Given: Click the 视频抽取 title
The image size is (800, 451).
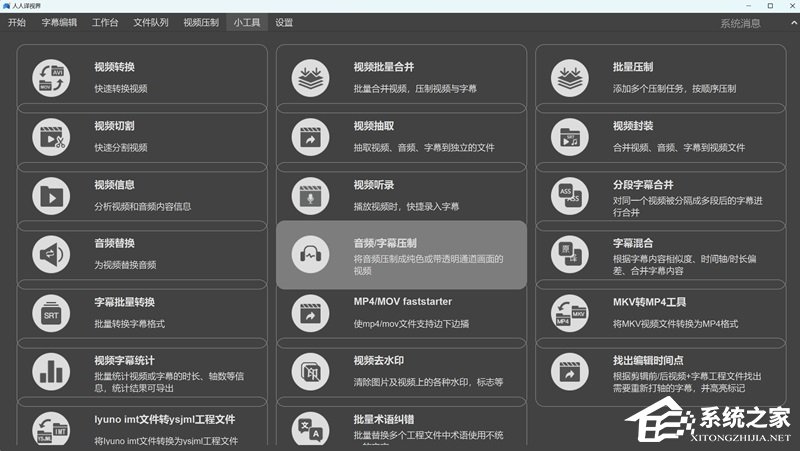Looking at the screenshot, I should coord(373,126).
